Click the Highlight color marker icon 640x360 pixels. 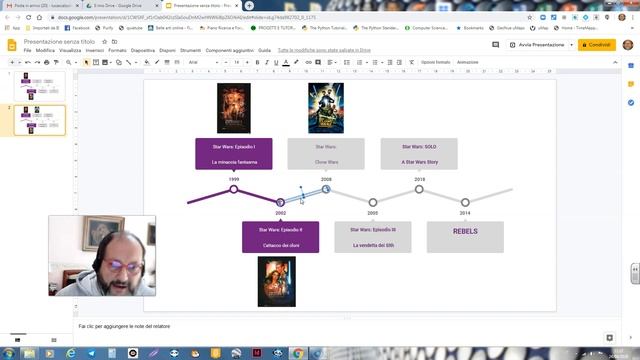click(x=296, y=62)
